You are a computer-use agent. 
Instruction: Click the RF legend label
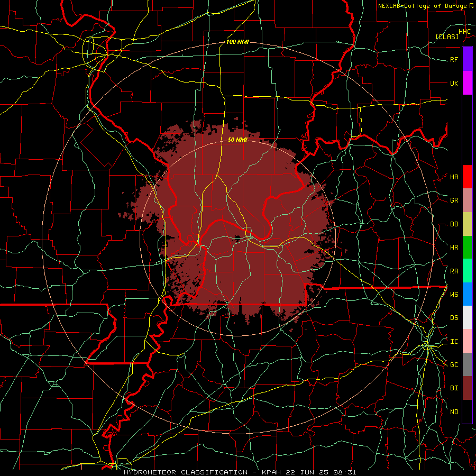coord(454,59)
